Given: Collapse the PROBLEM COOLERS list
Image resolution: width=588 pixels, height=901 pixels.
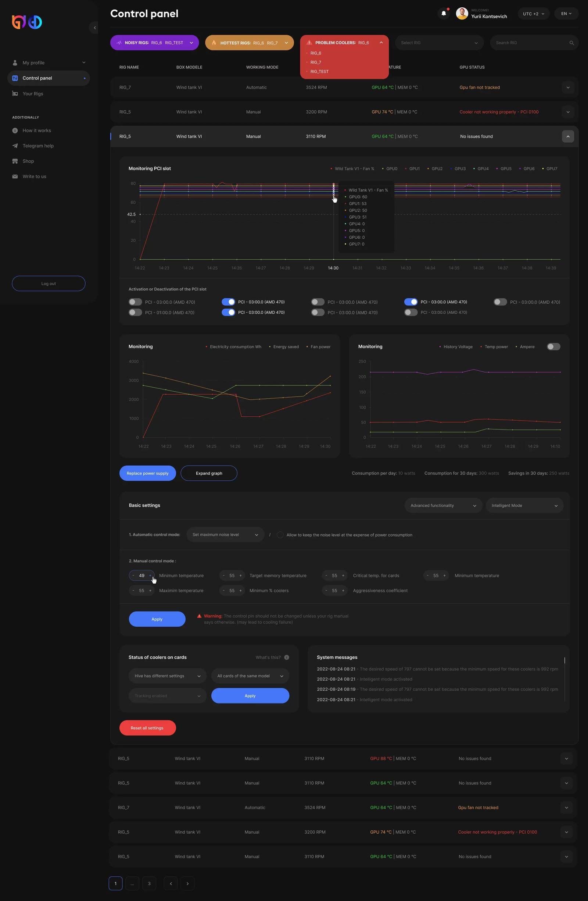Looking at the screenshot, I should 381,43.
